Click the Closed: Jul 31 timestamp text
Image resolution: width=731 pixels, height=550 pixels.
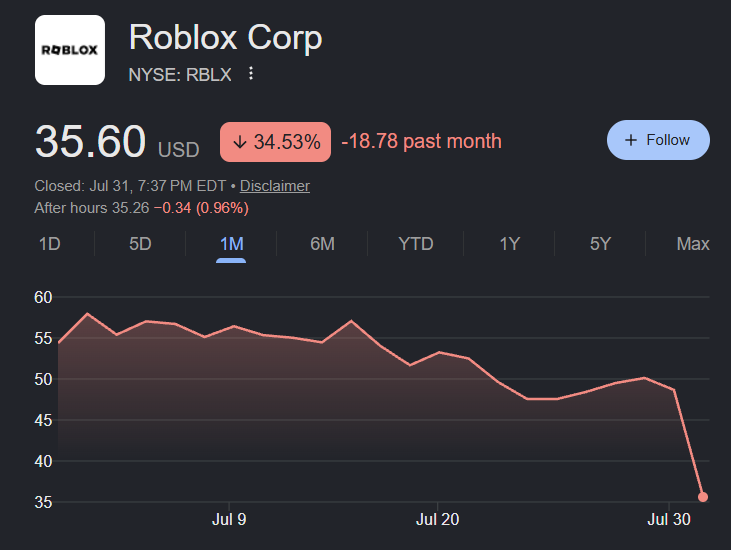(130, 186)
